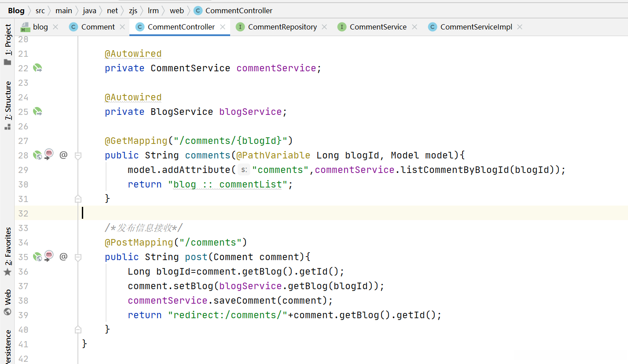Image resolution: width=628 pixels, height=364 pixels.
Task: Click the @PostMapping annotation
Action: click(x=139, y=243)
